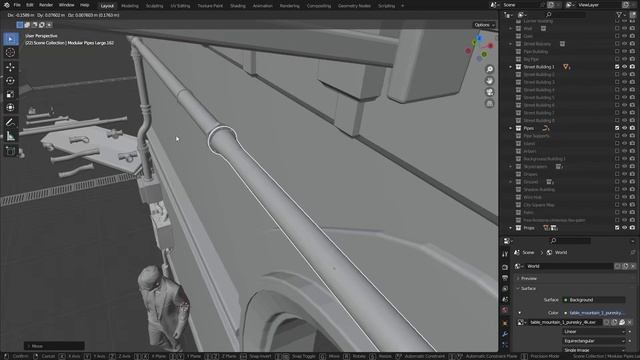Open the Modifiers properties tab

[505, 334]
